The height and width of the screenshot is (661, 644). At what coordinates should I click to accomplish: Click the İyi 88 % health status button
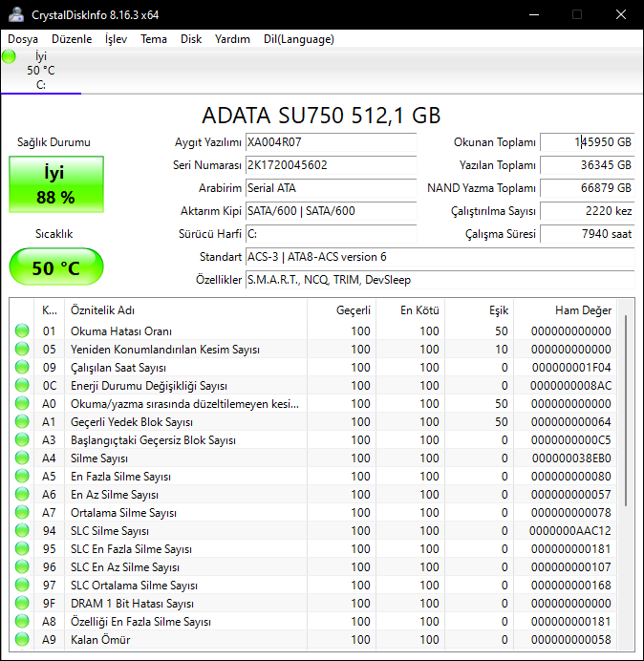[x=56, y=184]
